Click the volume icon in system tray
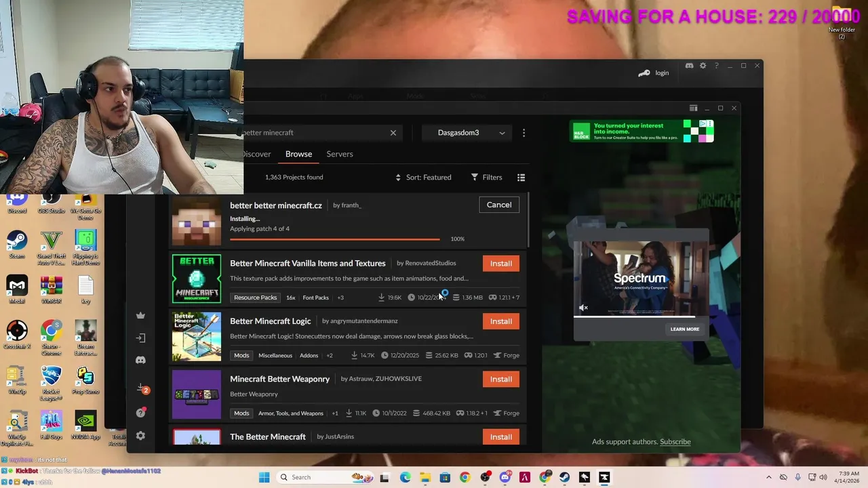The width and height of the screenshot is (868, 488). tap(823, 477)
